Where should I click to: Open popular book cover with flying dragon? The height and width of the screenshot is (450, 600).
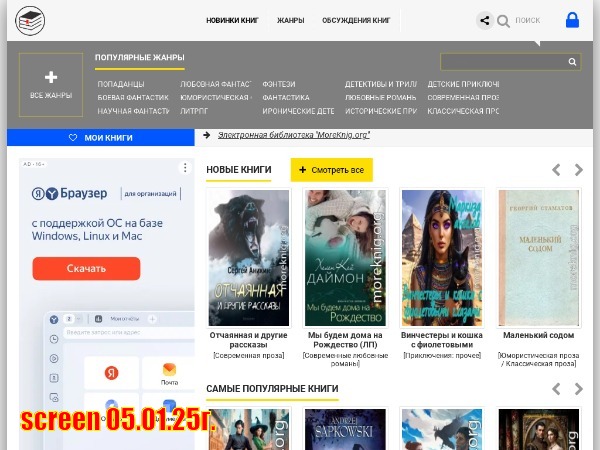pos(442,429)
